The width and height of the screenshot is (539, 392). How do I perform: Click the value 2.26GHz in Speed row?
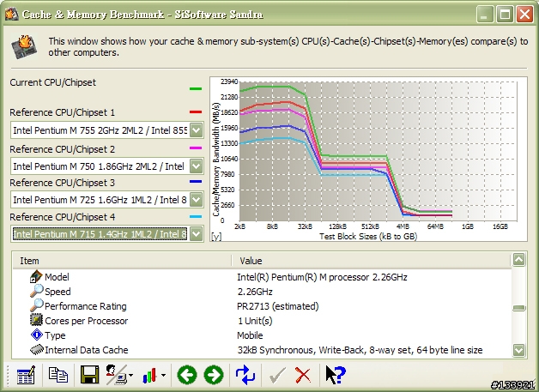click(255, 292)
